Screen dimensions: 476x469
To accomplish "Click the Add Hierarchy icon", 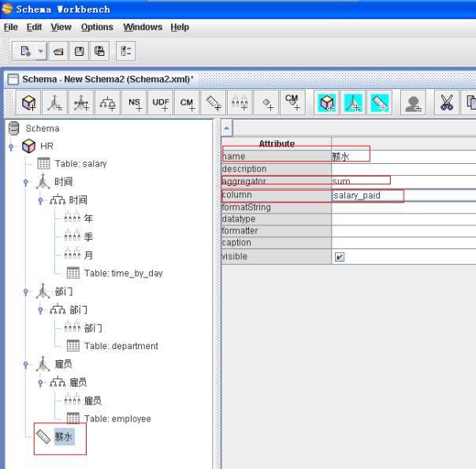I will tap(108, 102).
